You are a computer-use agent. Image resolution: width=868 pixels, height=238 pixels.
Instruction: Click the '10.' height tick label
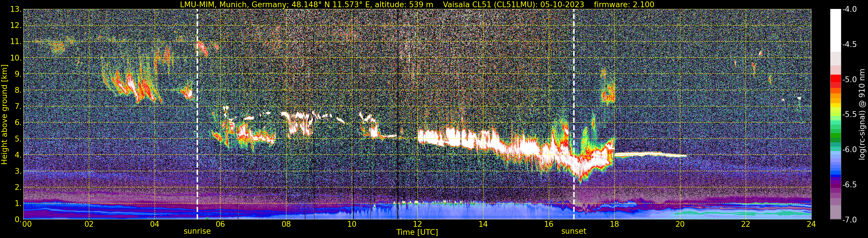(x=16, y=58)
